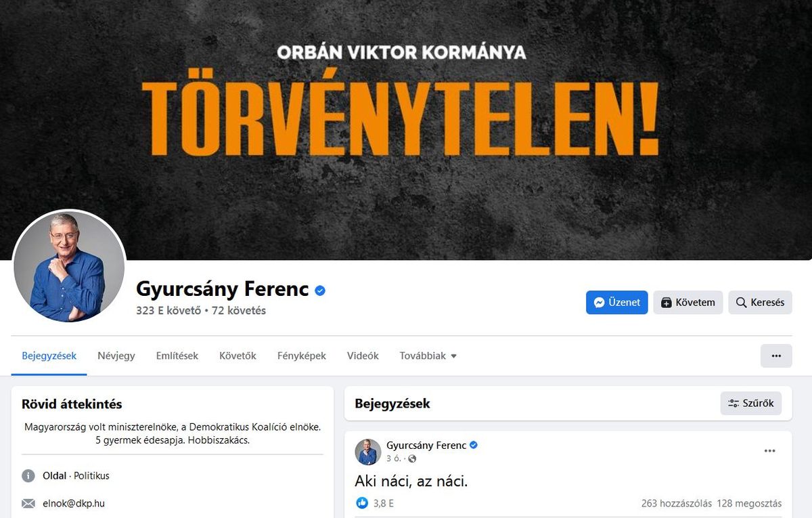812x518 pixels.
Task: Open the large round profile picture
Action: pyautogui.click(x=69, y=266)
